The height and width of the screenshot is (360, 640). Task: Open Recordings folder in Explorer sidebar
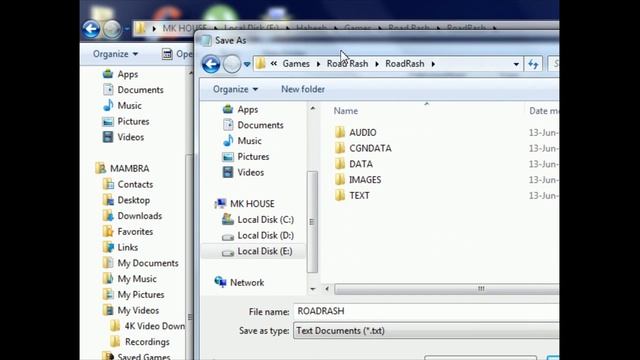pos(140,342)
